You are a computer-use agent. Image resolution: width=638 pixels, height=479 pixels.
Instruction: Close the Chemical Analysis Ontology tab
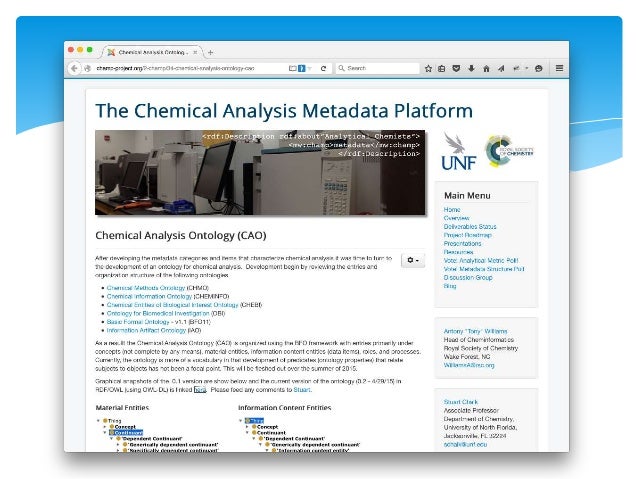195,52
